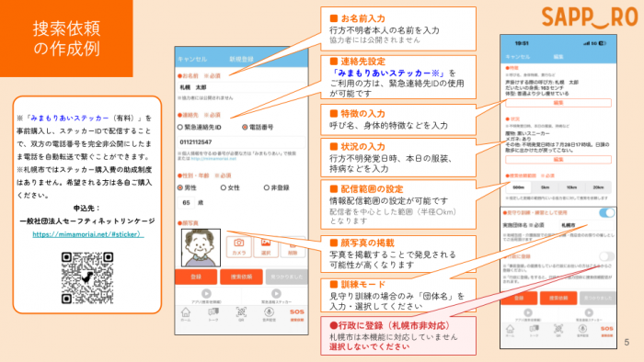This screenshot has height=362, width=644.
Task: Tap キャンセル on the 新規登録 screen
Action: tap(192, 59)
